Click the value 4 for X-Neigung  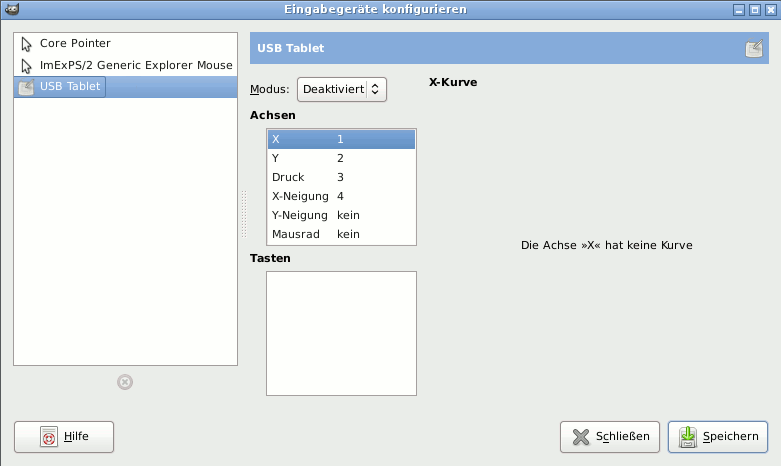tap(340, 196)
